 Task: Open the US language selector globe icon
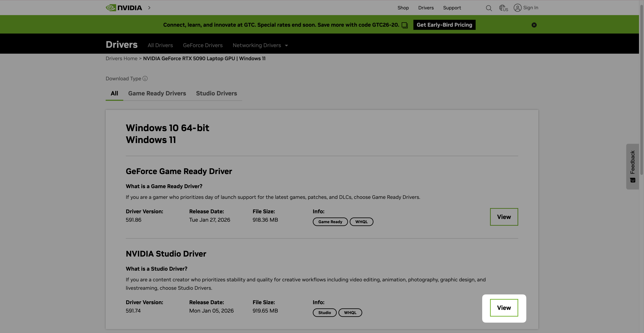pos(503,8)
